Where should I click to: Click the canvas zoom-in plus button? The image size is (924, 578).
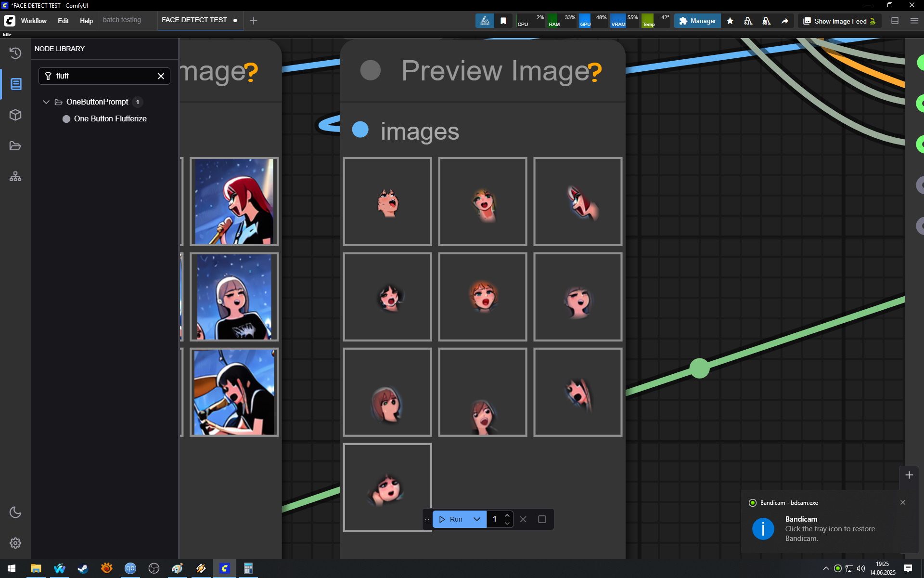[x=909, y=475]
